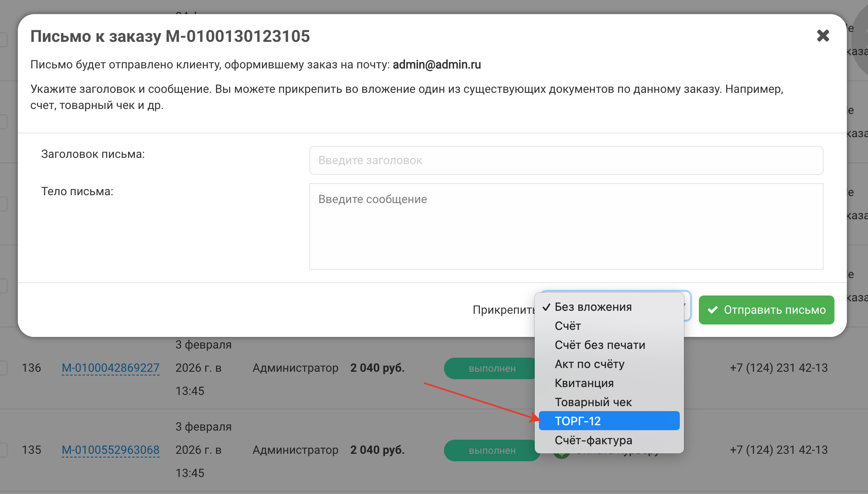Open order link M-0100042869227
Image resolution: width=868 pixels, height=494 pixels.
(110, 368)
